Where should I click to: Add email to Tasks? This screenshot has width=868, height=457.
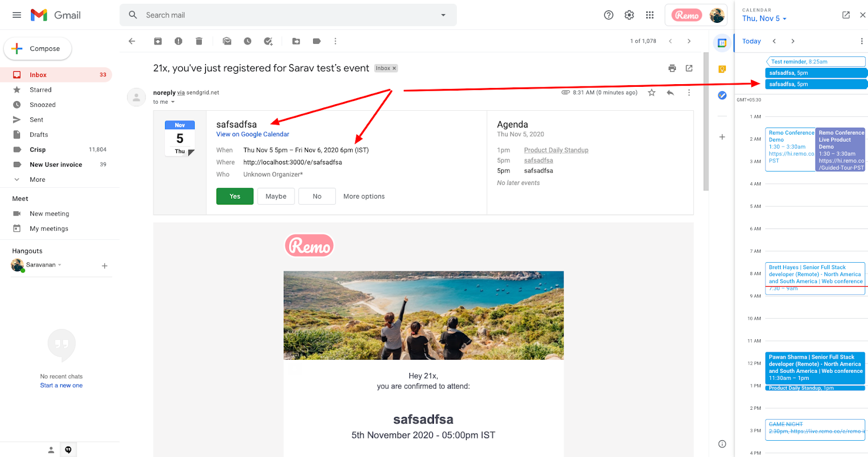coord(268,41)
